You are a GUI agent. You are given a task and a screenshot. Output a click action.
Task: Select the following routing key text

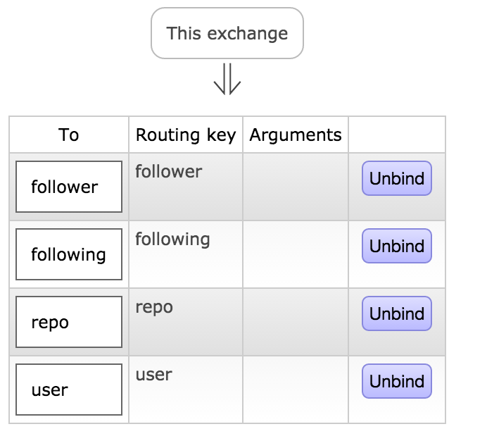(172, 239)
